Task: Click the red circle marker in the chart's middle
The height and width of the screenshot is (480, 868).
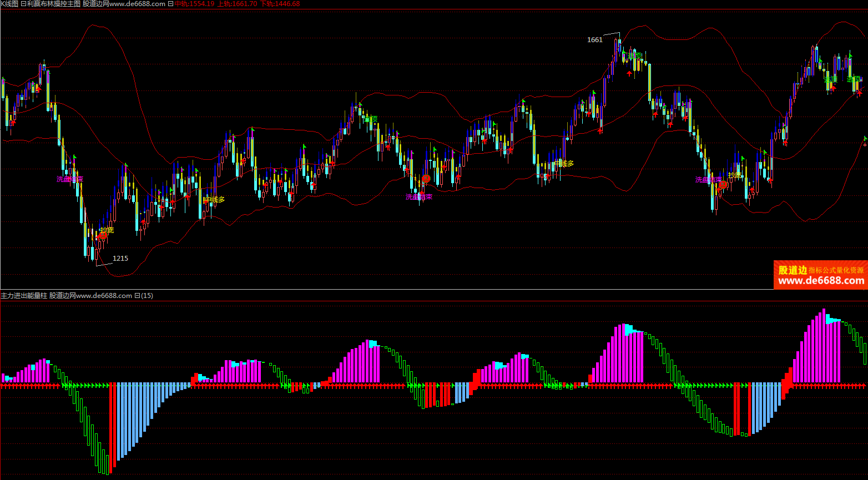Action: click(426, 179)
